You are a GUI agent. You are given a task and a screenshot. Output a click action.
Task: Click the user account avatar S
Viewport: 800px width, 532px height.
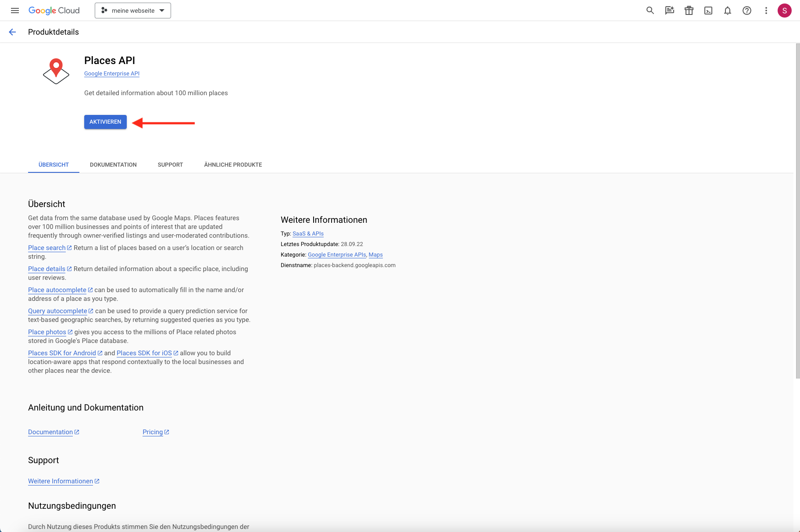pyautogui.click(x=785, y=11)
